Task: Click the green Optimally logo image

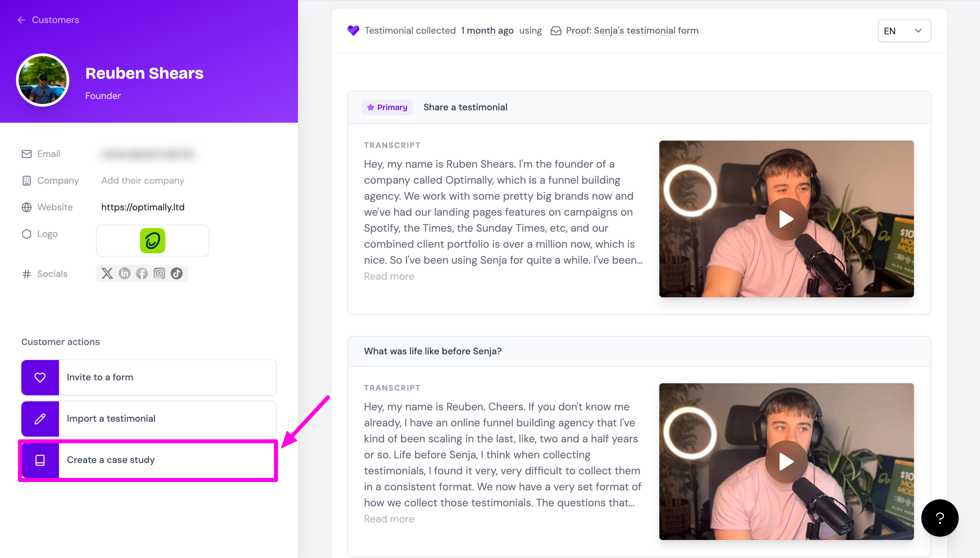Action: tap(152, 241)
